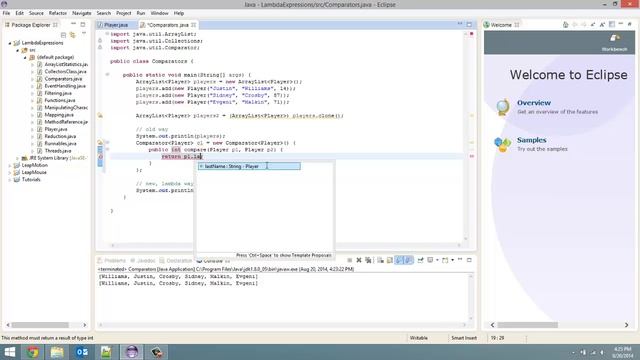Toggle Scroll Lock in Console toolbar

point(390,260)
